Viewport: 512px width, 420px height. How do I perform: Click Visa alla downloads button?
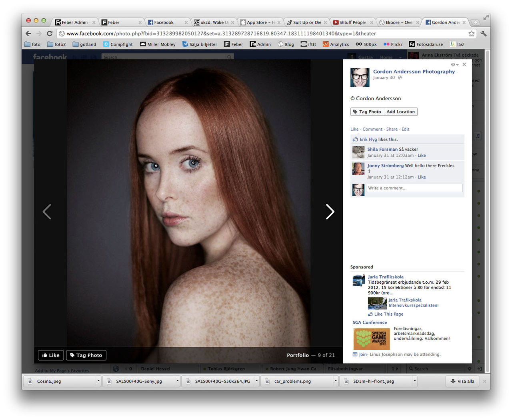point(462,381)
